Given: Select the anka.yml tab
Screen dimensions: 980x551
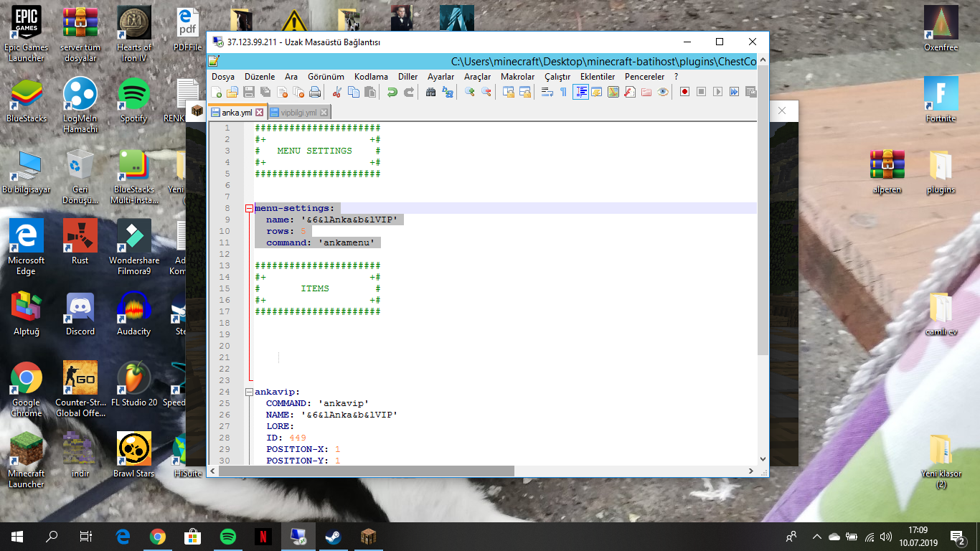Looking at the screenshot, I should pyautogui.click(x=236, y=113).
